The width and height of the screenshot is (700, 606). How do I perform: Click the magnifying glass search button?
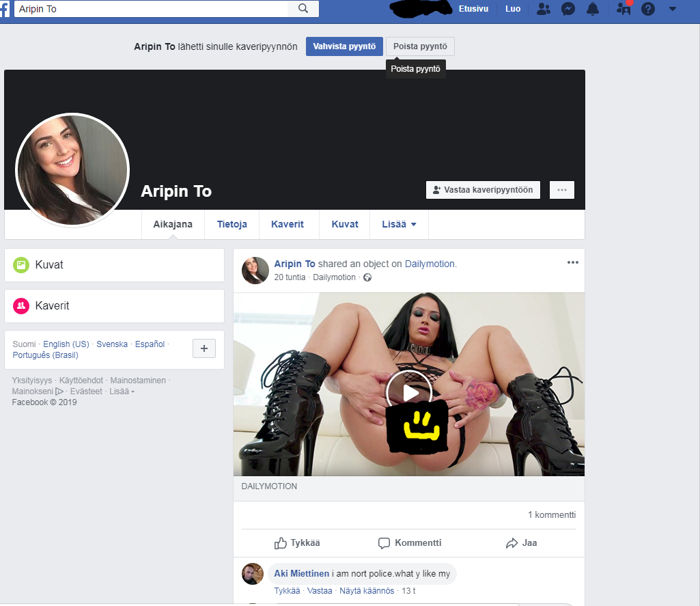(x=303, y=9)
